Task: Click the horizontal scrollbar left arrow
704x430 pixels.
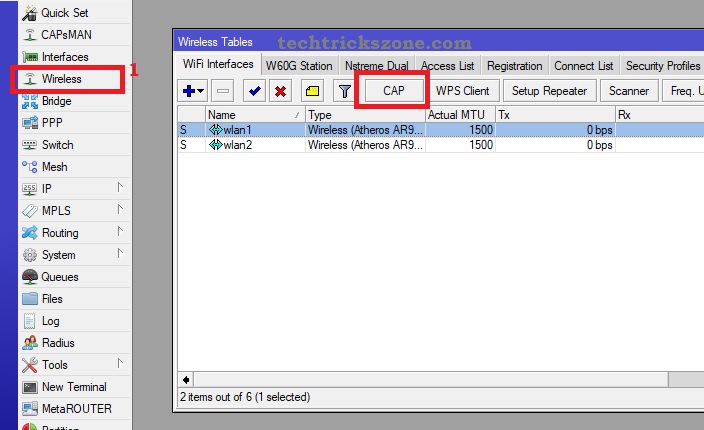Action: coord(185,380)
